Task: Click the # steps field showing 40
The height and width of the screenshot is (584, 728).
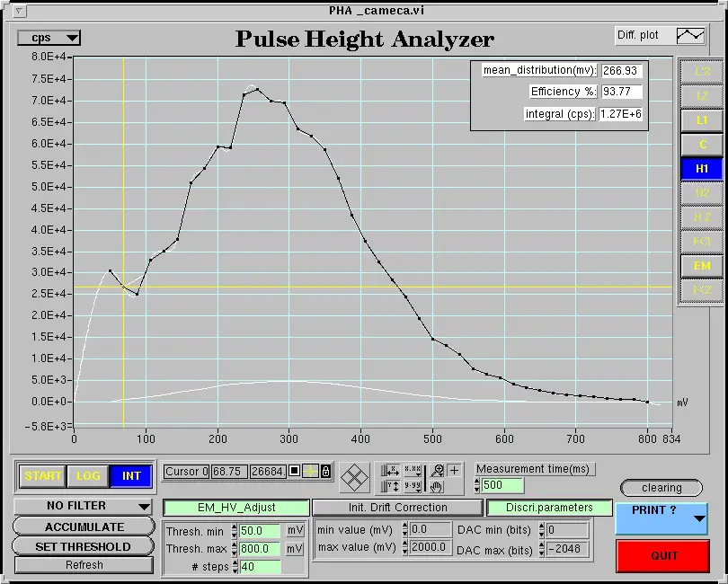Action: 260,566
